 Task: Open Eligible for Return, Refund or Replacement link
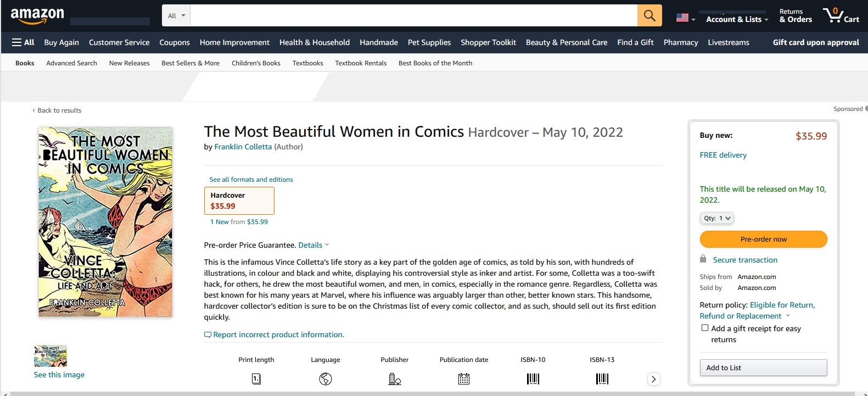pos(757,310)
